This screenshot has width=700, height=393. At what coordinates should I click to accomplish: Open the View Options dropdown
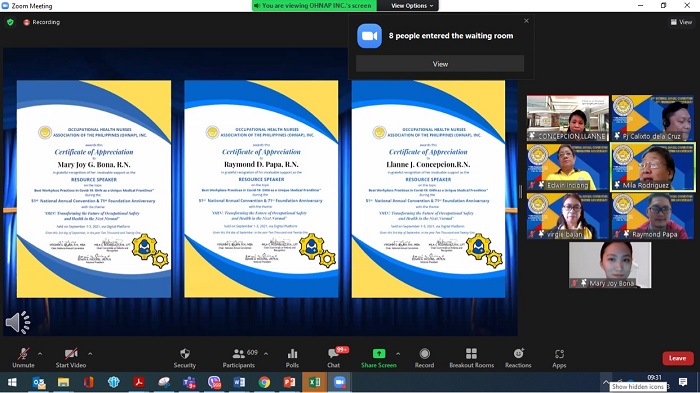tap(412, 6)
